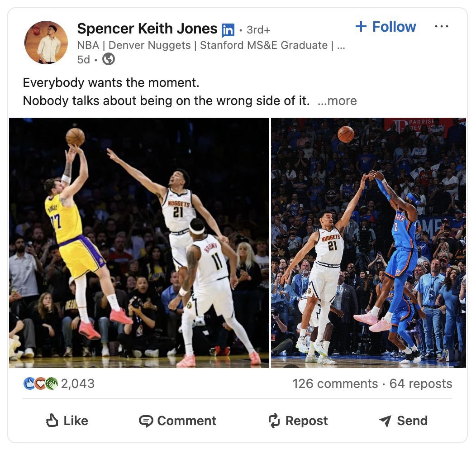Send this post to someone
476x450 pixels.
(404, 421)
